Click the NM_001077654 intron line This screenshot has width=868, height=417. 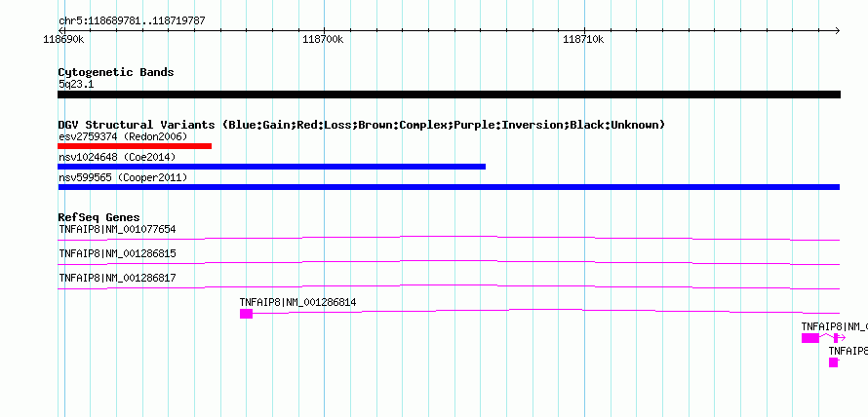pos(449,238)
